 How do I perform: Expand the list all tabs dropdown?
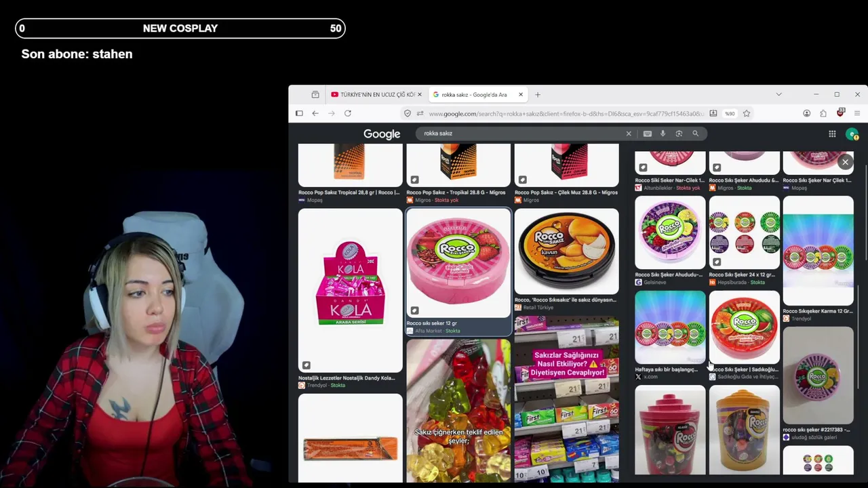coord(778,94)
